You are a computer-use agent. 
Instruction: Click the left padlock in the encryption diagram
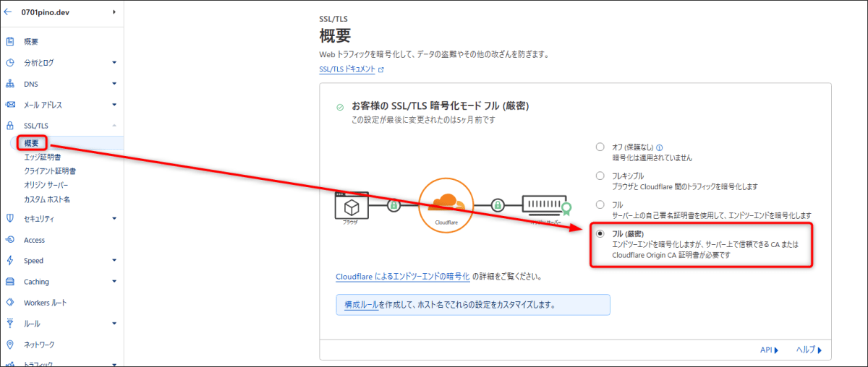tap(394, 205)
